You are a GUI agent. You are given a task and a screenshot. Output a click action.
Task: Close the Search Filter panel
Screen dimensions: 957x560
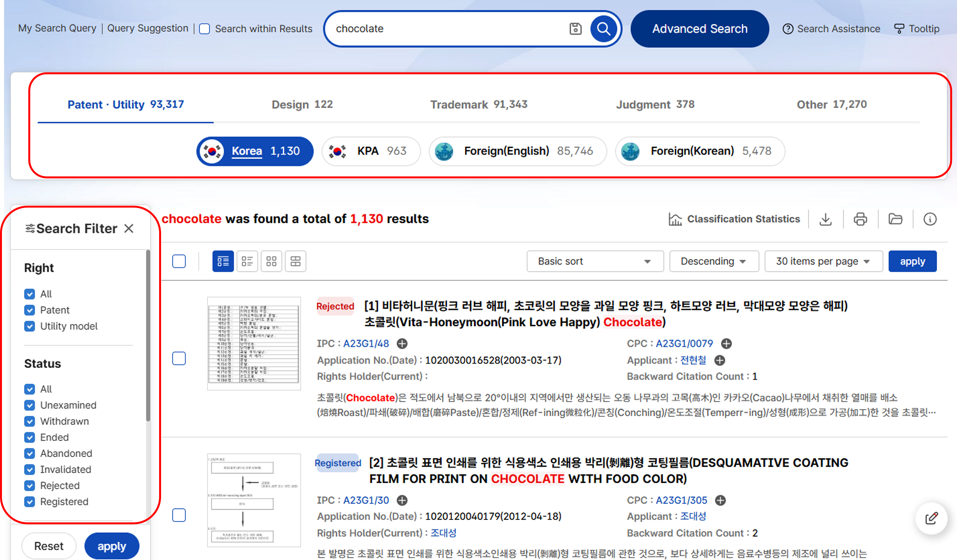tap(129, 228)
